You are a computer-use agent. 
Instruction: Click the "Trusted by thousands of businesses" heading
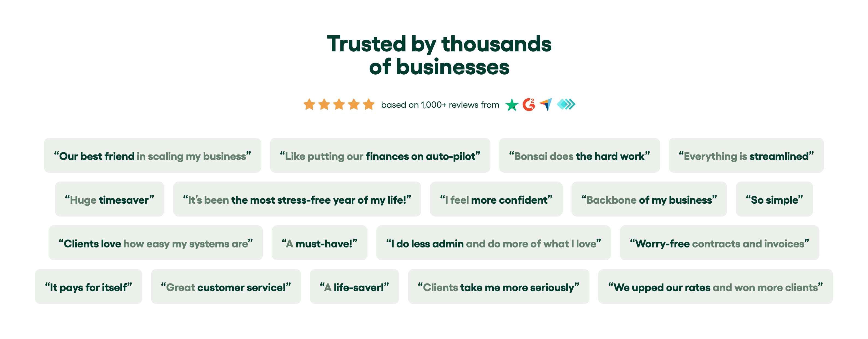tap(439, 55)
